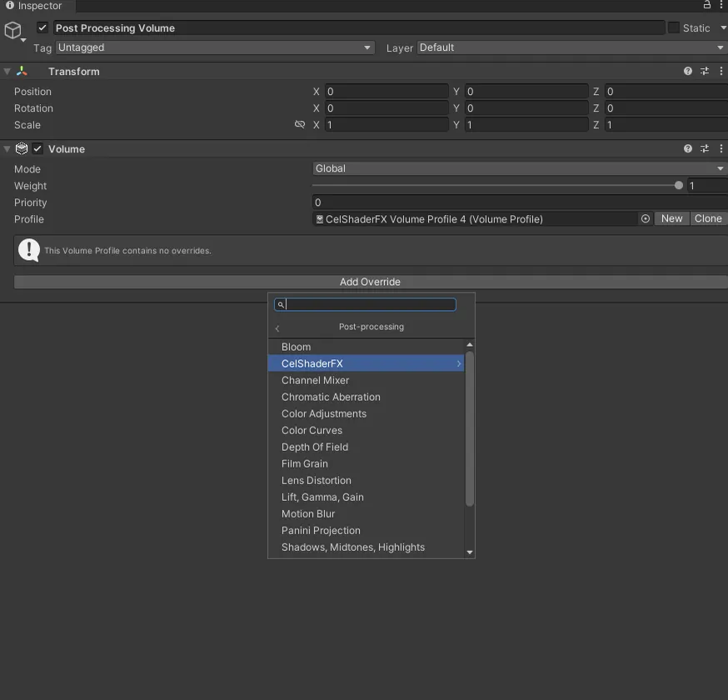Open Transform presets selector icon
Screen dimensions: 728x700
[x=705, y=71]
